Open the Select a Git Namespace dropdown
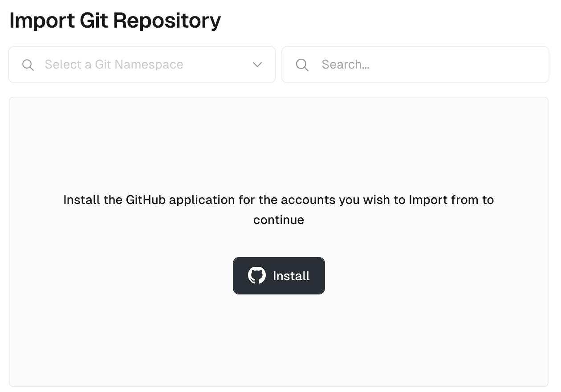561x392 pixels. point(142,65)
